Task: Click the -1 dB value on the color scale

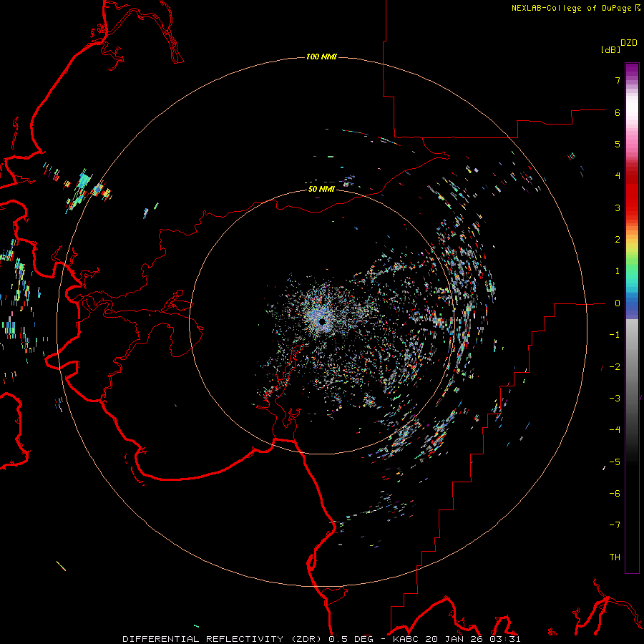Action: pyautogui.click(x=615, y=335)
